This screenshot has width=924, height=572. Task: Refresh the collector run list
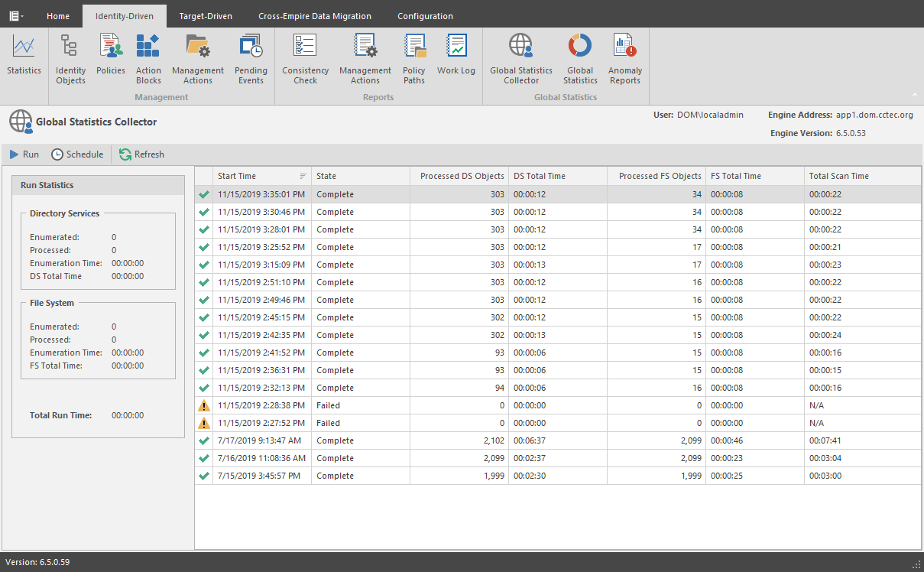pos(141,154)
